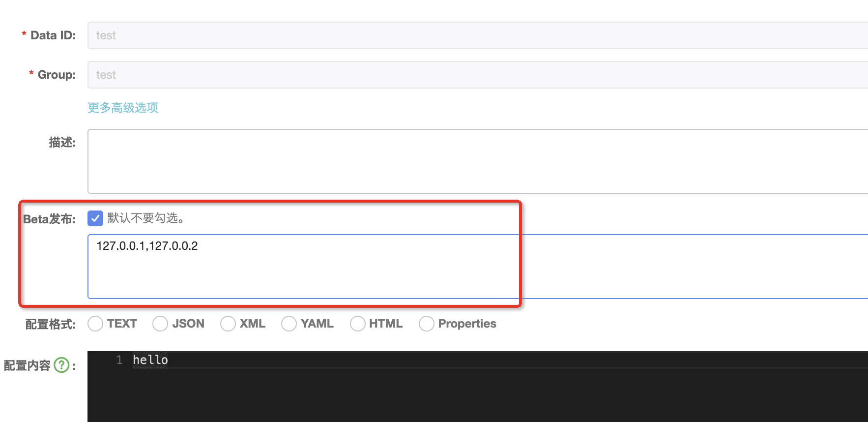The height and width of the screenshot is (422, 868).
Task: Click line number 1 in the editor gutter
Action: (119, 360)
